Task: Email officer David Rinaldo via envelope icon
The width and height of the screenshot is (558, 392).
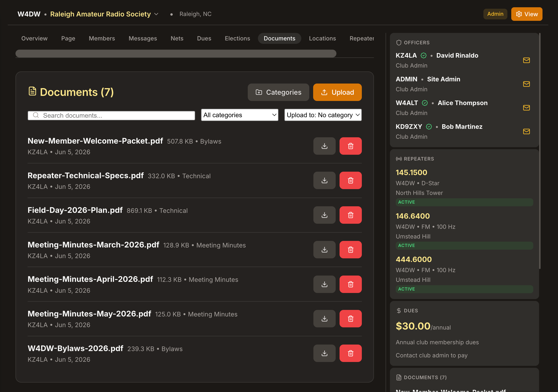Action: coord(526,60)
